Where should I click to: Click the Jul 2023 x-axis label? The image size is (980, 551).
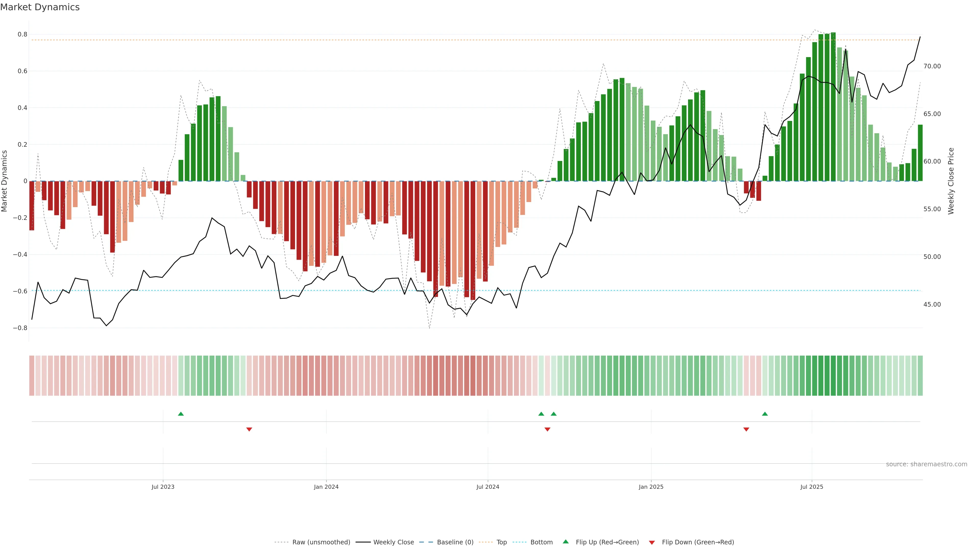(163, 487)
